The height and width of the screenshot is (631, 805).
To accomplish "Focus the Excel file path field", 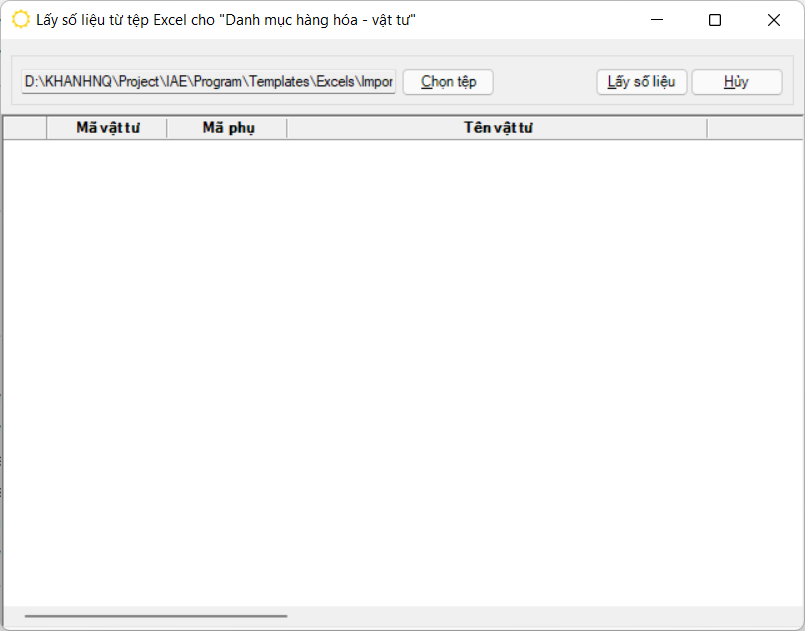I will [209, 82].
